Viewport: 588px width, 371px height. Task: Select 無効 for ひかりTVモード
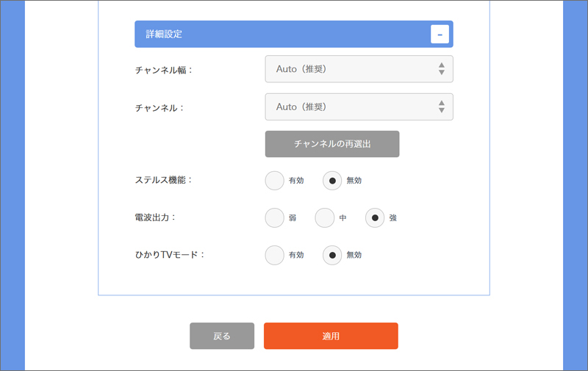(332, 255)
